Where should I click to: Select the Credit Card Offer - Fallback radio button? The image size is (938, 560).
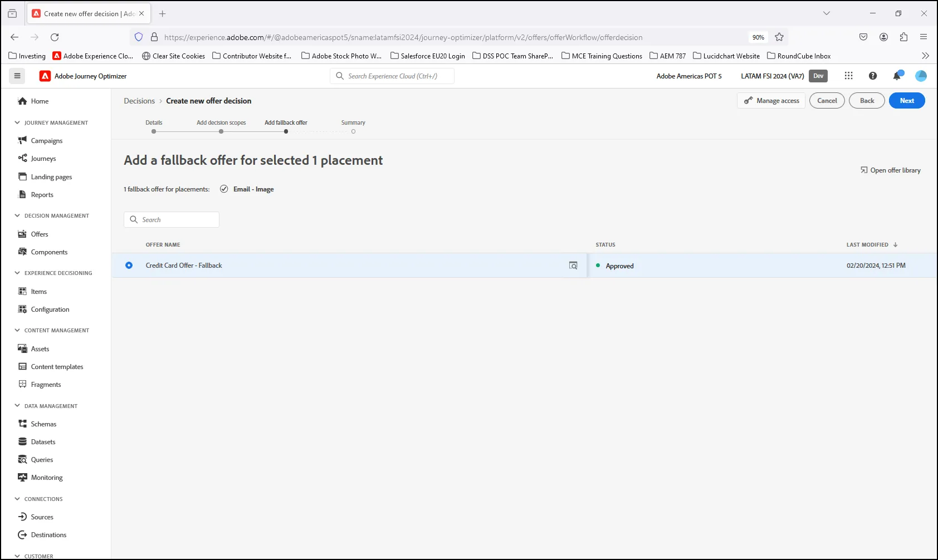(129, 266)
